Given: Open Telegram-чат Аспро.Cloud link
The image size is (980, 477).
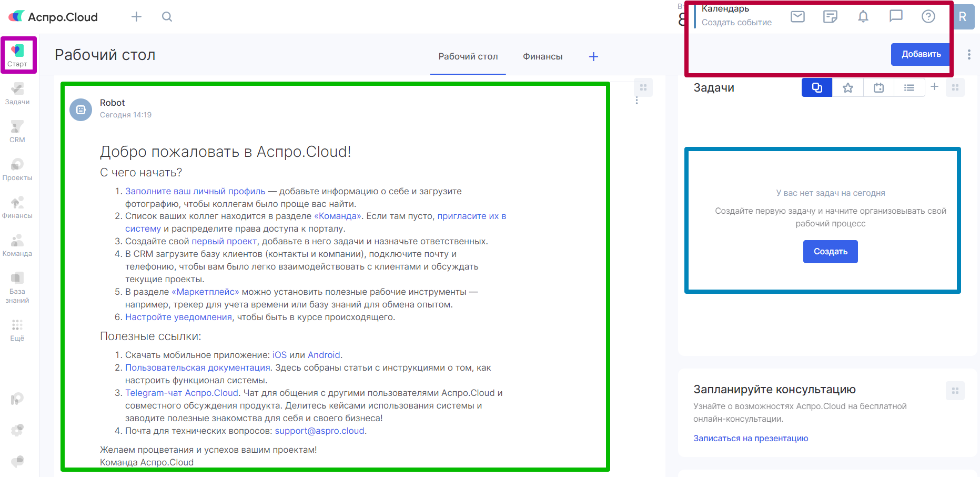Looking at the screenshot, I should 182,393.
